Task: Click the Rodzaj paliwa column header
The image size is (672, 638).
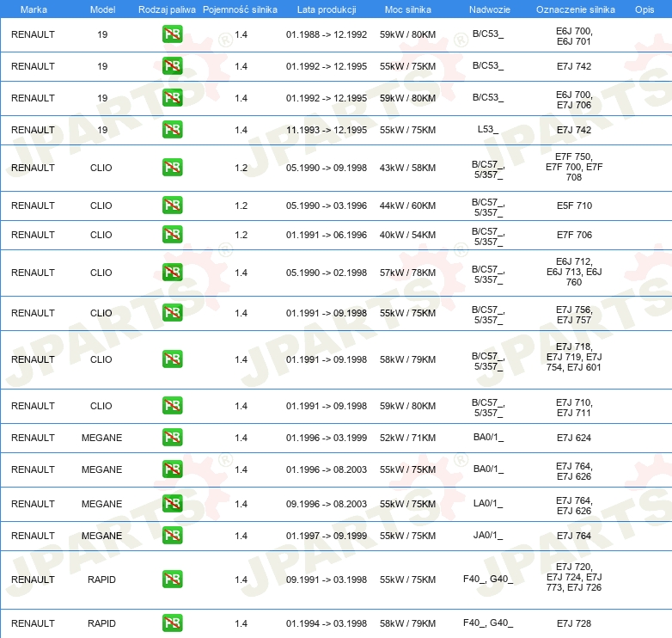Action: coord(167,9)
